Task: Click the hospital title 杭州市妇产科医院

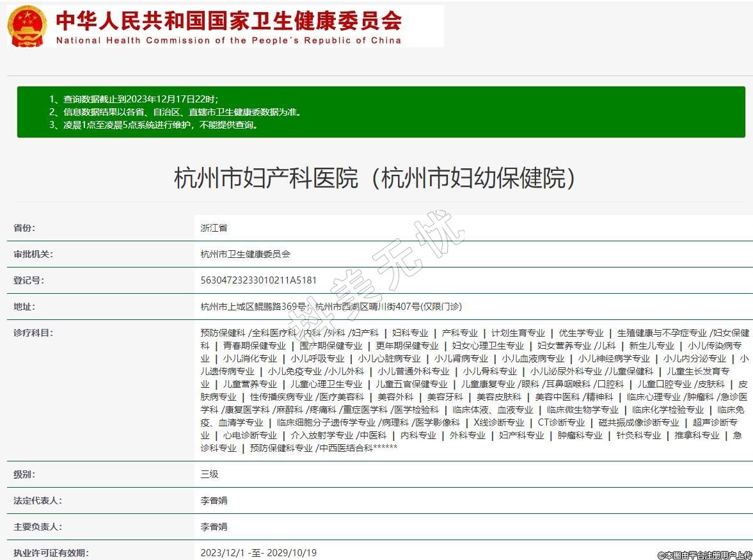Action: pyautogui.click(x=375, y=177)
